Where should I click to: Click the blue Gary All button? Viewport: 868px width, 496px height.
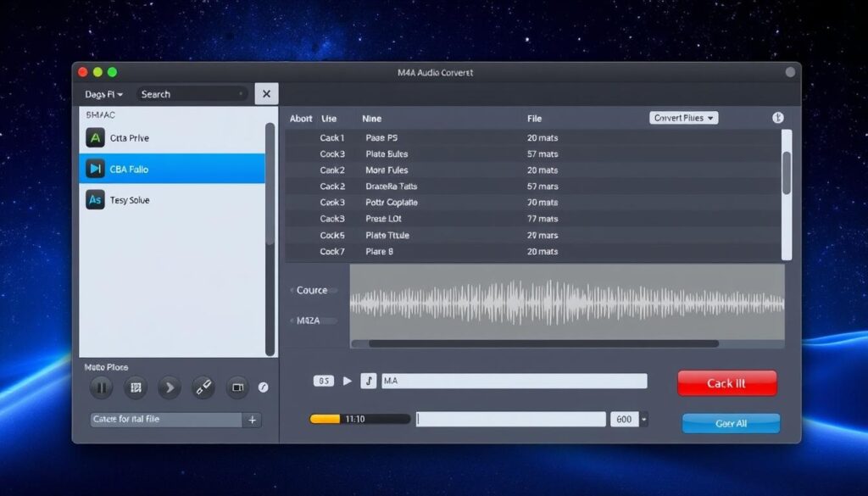pyautogui.click(x=730, y=423)
